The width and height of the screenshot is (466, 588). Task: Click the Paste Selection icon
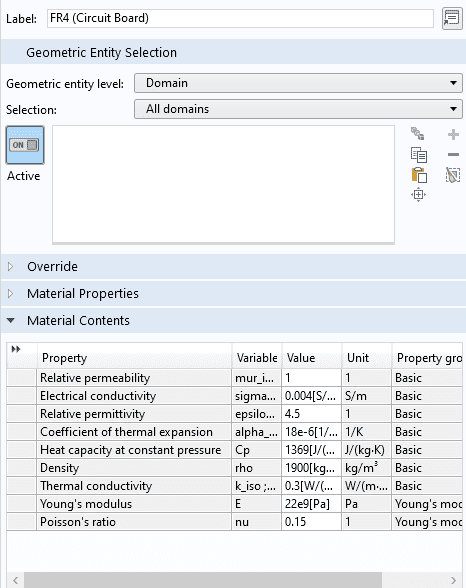coord(419,175)
